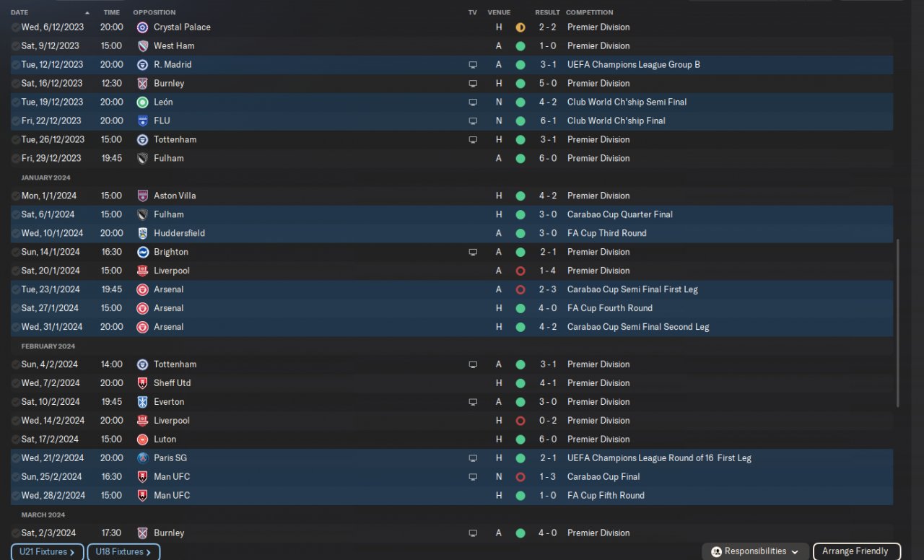Toggle the checkmark beside Sat, 9/12/2023
924x560 pixels.
[16, 46]
